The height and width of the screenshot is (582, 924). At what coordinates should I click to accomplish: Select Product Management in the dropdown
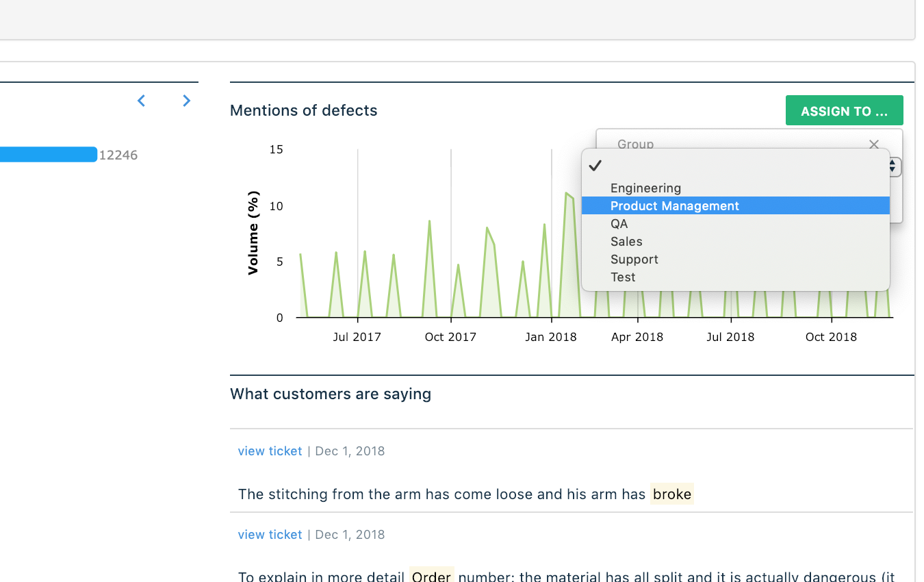pos(674,206)
